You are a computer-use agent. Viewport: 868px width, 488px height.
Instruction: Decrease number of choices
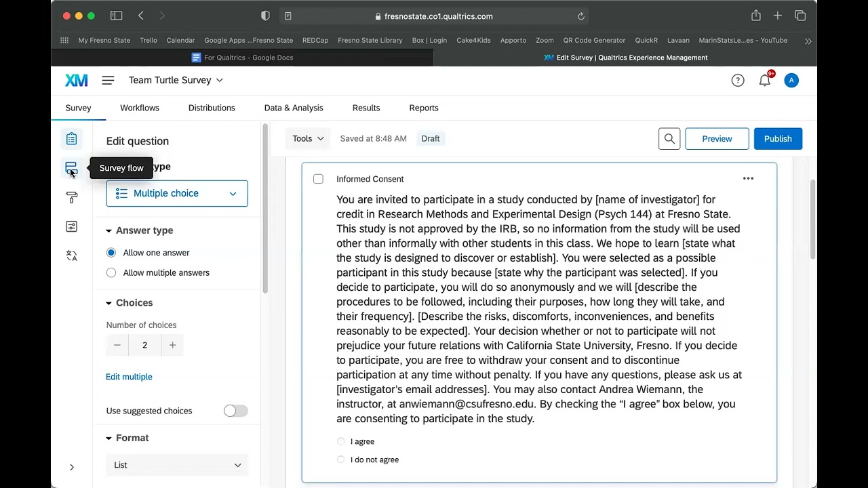117,345
